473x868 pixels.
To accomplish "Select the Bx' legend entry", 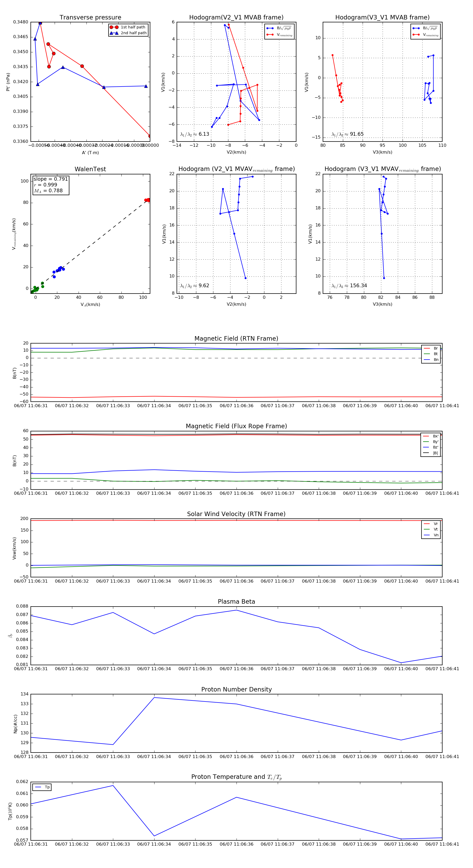I will click(431, 436).
